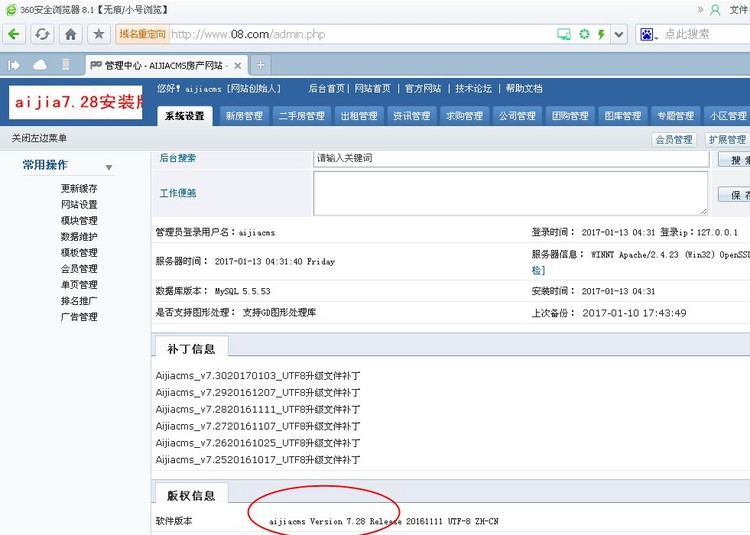
Task: Open 广告管理 in sidebar
Action: click(x=79, y=317)
